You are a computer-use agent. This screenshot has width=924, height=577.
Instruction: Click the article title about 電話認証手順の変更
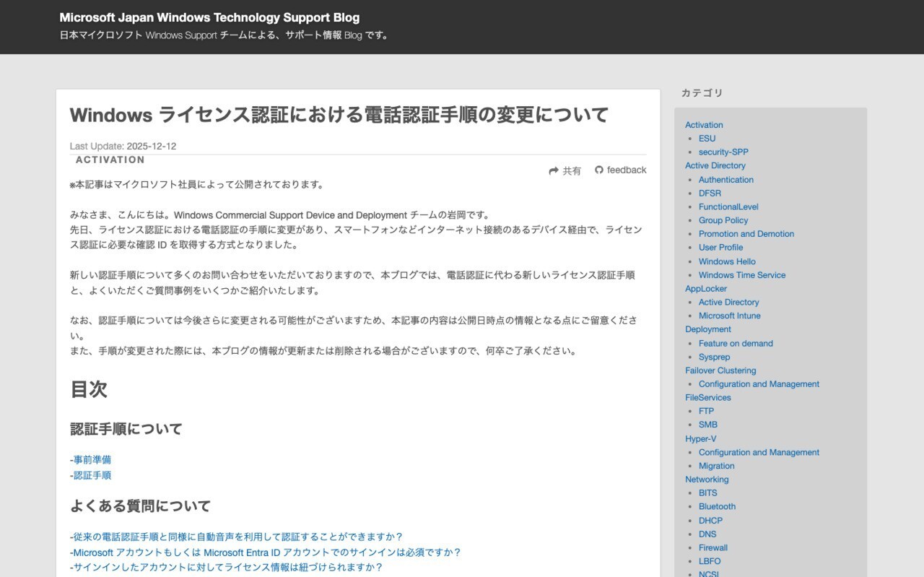339,115
